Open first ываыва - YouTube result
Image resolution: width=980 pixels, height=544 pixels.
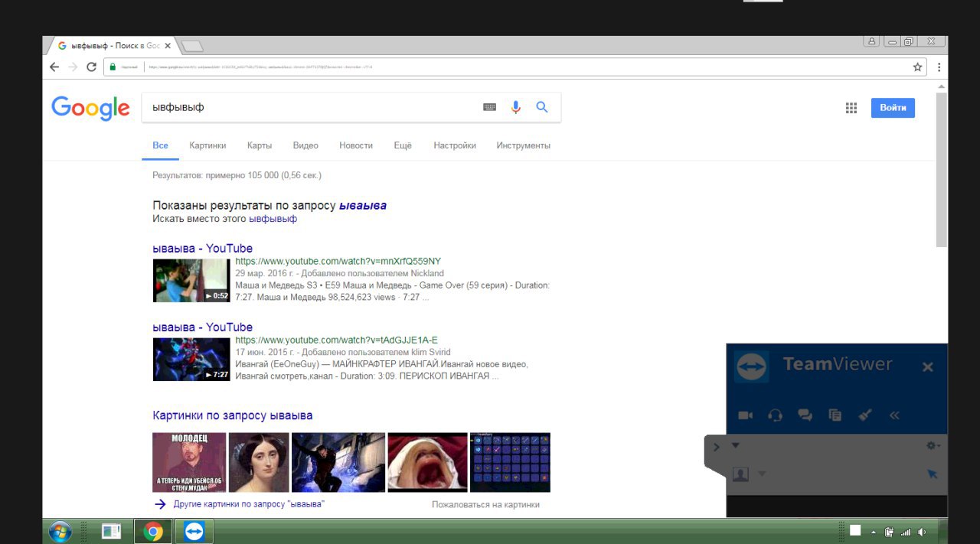coord(203,248)
